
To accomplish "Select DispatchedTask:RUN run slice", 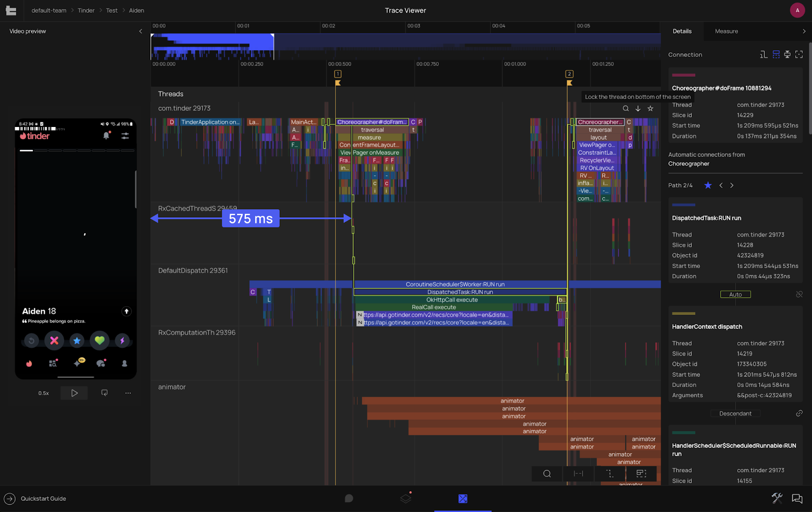I will click(460, 292).
